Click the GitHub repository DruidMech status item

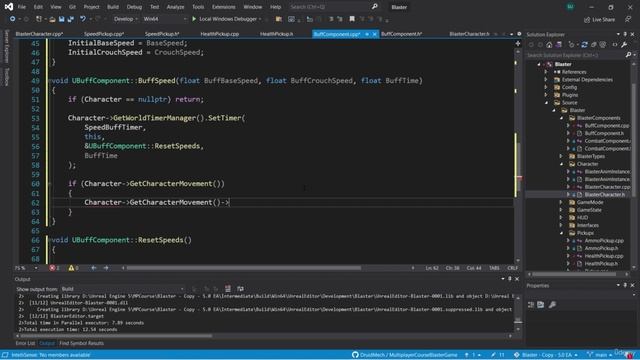point(404,355)
